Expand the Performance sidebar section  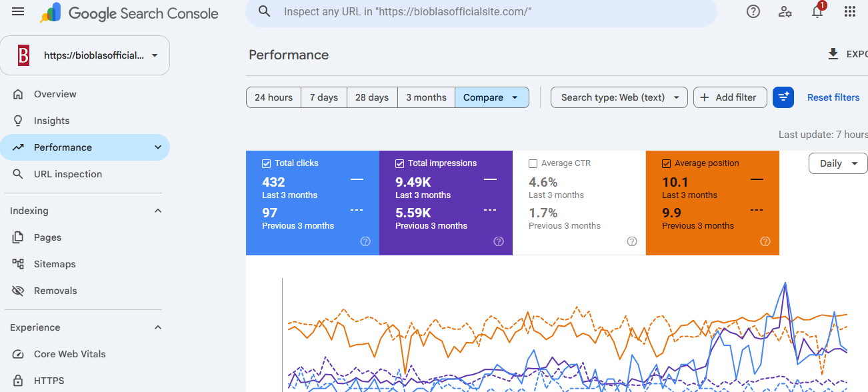coord(158,147)
